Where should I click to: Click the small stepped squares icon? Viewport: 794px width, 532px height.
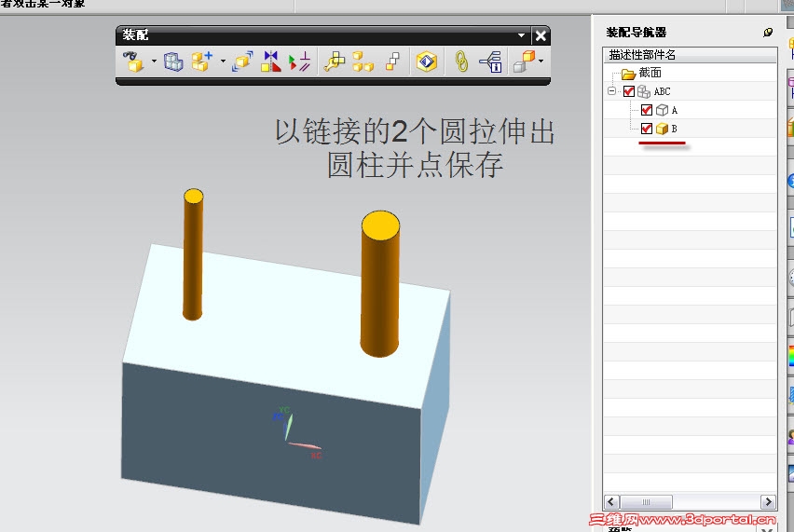coord(392,61)
